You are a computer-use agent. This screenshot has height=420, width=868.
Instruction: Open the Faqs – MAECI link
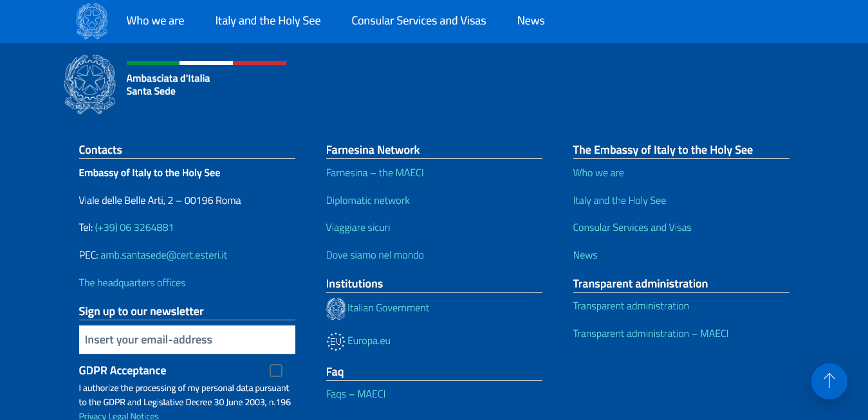(355, 394)
